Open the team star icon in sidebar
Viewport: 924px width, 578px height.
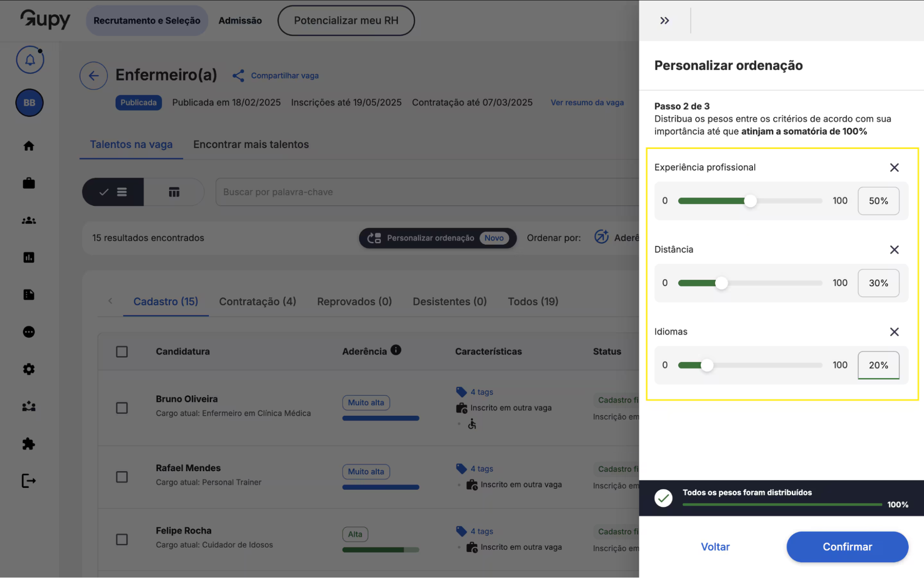tap(29, 406)
